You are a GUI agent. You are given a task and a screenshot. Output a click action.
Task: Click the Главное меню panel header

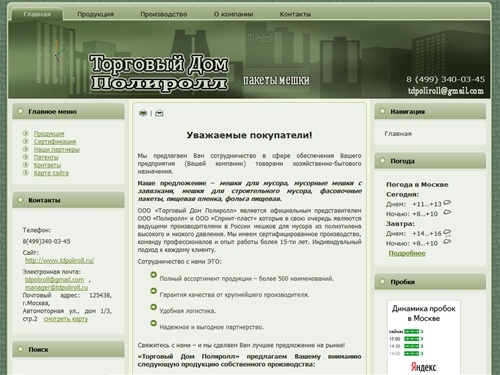(68, 111)
